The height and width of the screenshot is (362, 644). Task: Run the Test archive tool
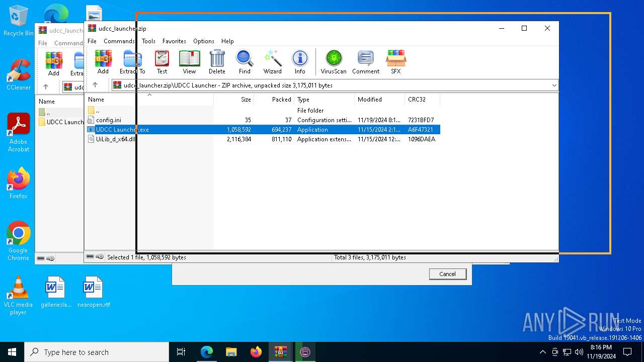click(x=162, y=62)
